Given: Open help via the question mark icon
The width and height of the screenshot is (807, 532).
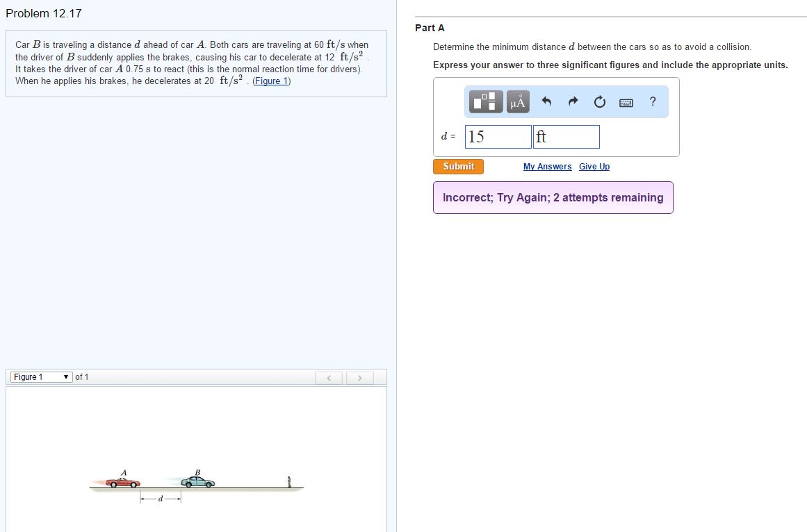Looking at the screenshot, I should 652,101.
